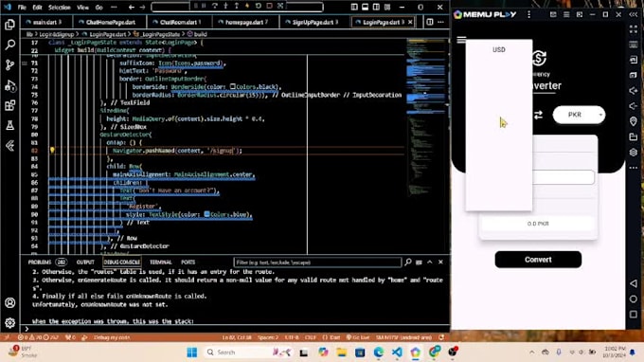Screen dimensions: 644x362
Task: Open the Explorer view in VS Code
Action: pos(9,25)
